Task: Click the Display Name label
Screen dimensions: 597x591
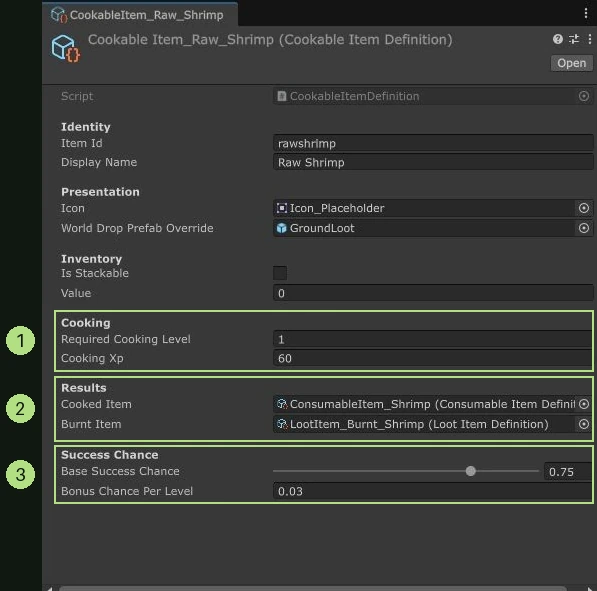Action: (99, 162)
